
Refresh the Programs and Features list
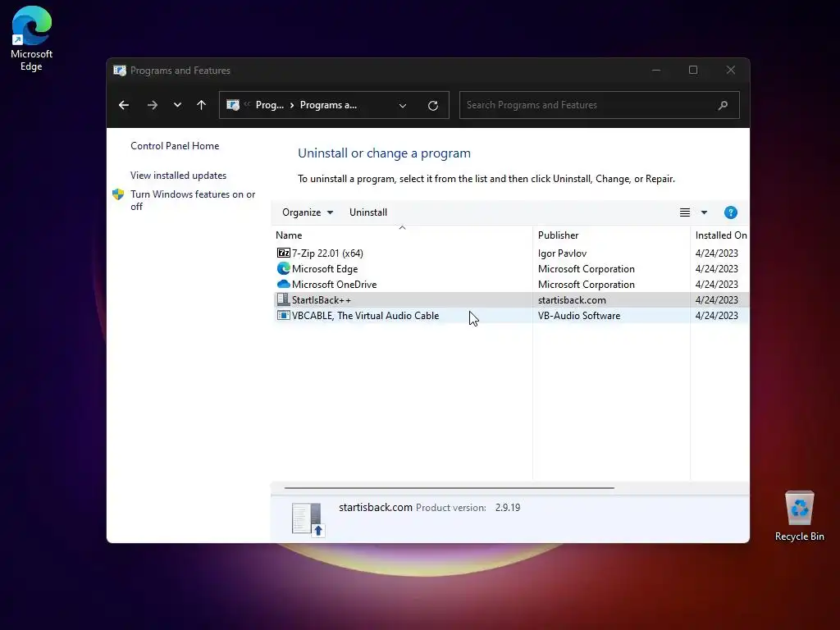(x=433, y=106)
